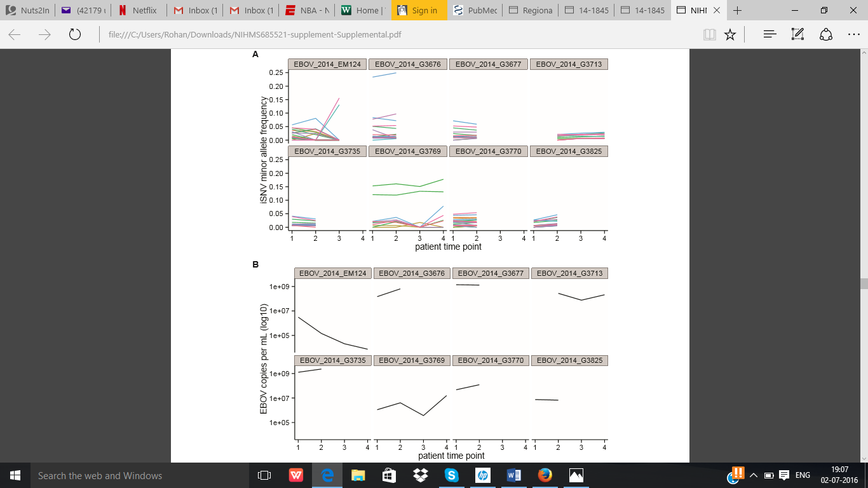Screen dimensions: 868x488
Task: Click panel A 'patient time point' label
Action: pyautogui.click(x=449, y=247)
